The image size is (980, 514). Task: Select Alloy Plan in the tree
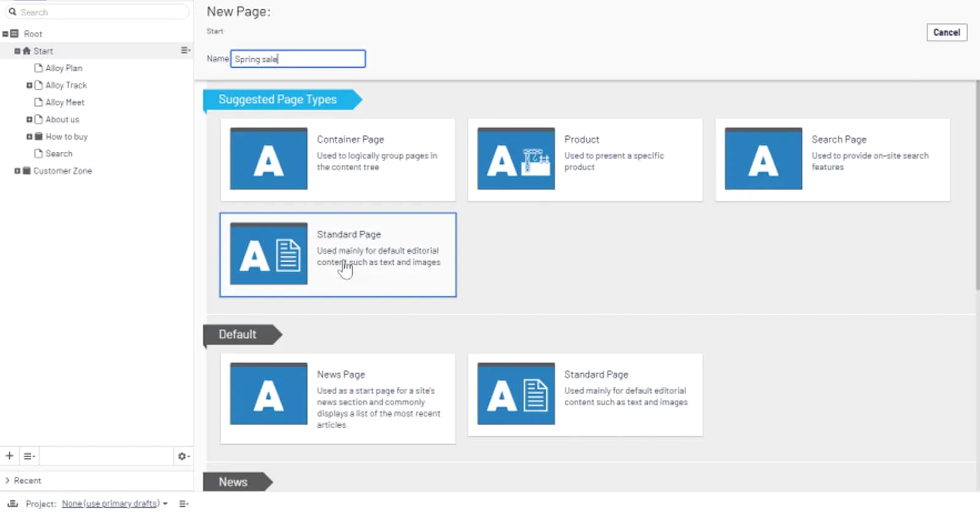click(x=64, y=68)
